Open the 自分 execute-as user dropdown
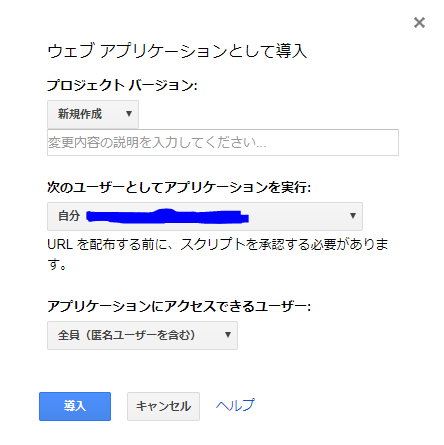The image size is (444, 445). pyautogui.click(x=205, y=216)
